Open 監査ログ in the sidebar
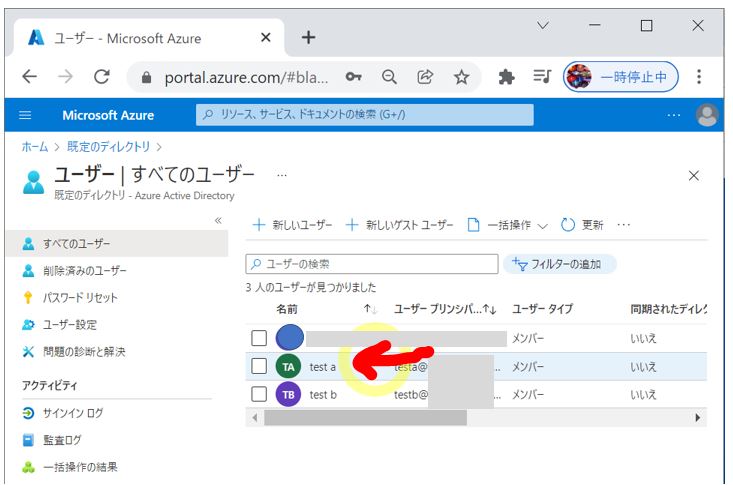 click(x=62, y=440)
